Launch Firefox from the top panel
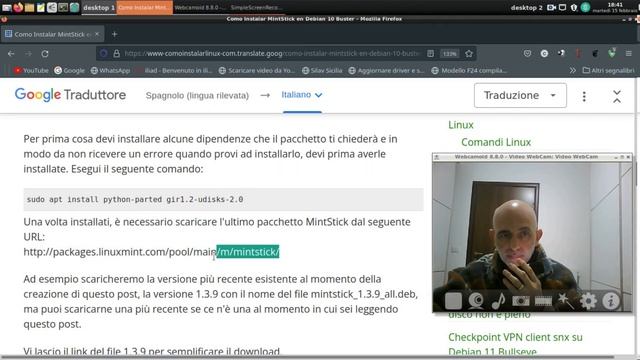 pos(18,7)
